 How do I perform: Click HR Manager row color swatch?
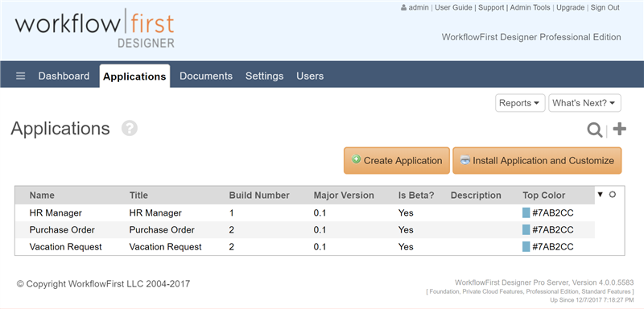[526, 213]
